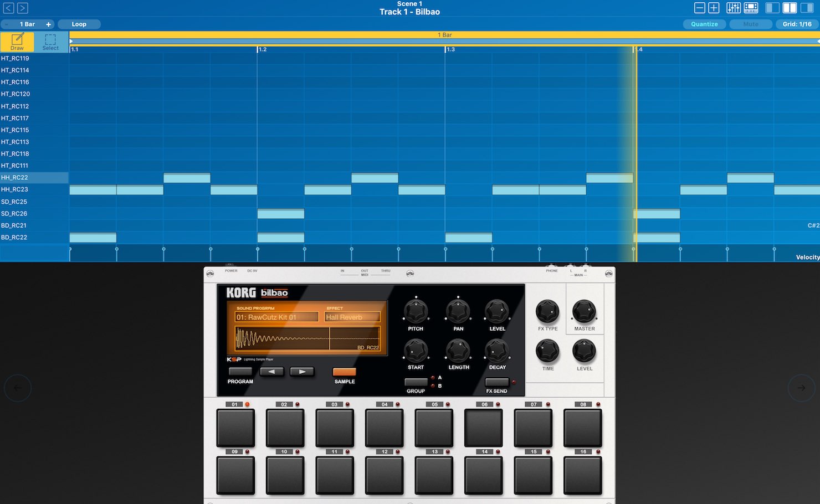Image resolution: width=820 pixels, height=504 pixels.
Task: Click the TIME knob
Action: point(547,351)
